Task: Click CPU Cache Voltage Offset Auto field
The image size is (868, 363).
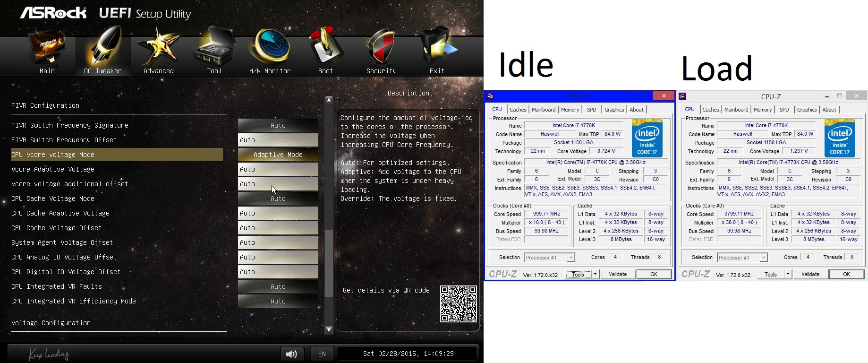Action: tap(278, 228)
